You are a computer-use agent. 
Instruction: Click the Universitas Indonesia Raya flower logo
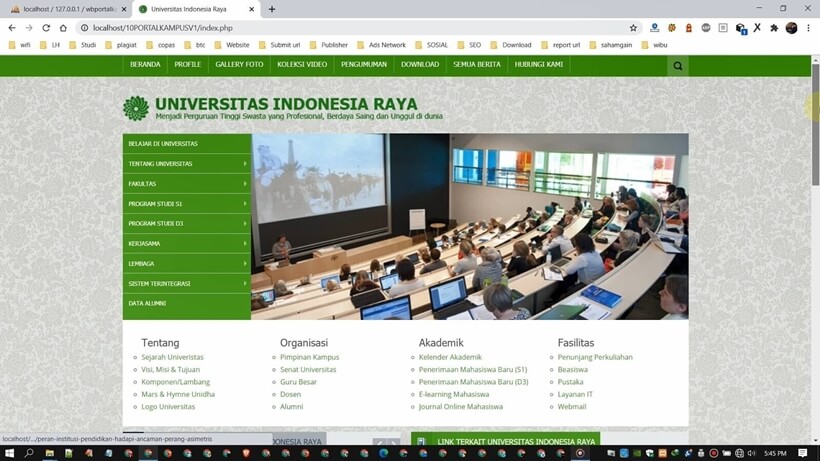[136, 108]
